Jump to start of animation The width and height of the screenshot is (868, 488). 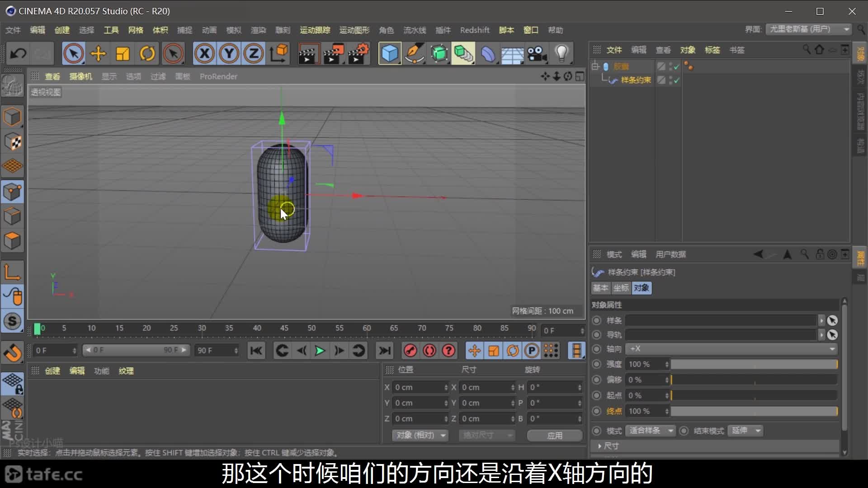(256, 351)
